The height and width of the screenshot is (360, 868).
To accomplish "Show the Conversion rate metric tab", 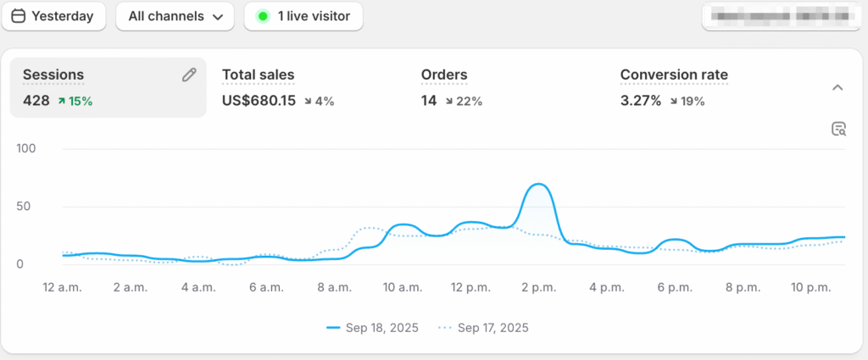I will coord(674,75).
